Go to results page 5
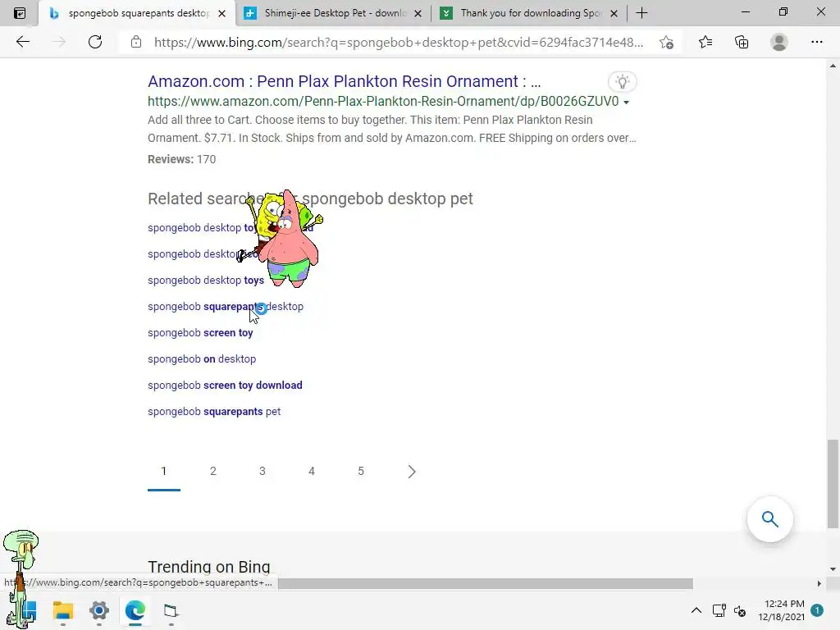The height and width of the screenshot is (630, 840). click(x=361, y=471)
